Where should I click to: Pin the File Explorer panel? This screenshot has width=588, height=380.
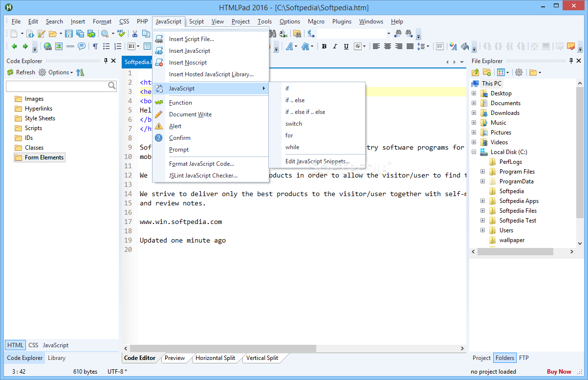coord(570,61)
